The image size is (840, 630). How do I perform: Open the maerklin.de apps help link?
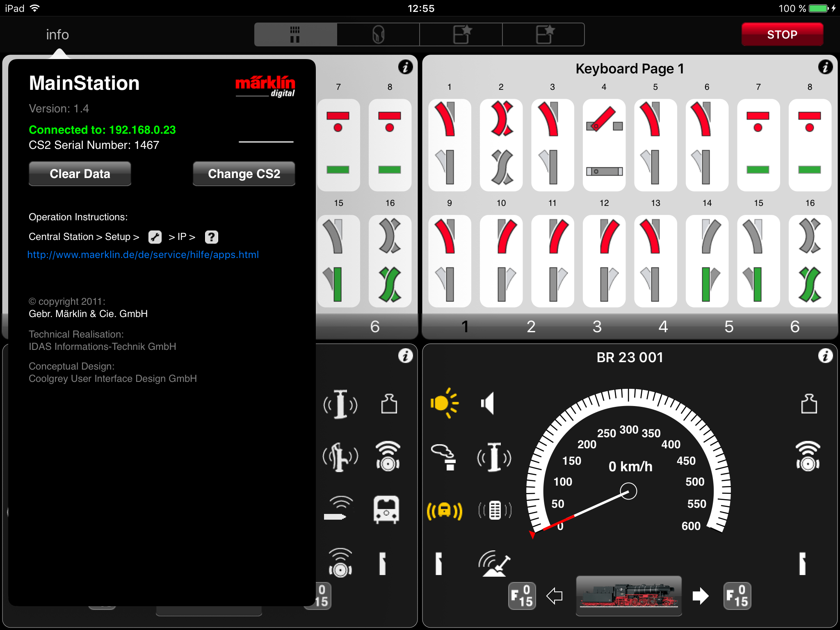pyautogui.click(x=143, y=255)
